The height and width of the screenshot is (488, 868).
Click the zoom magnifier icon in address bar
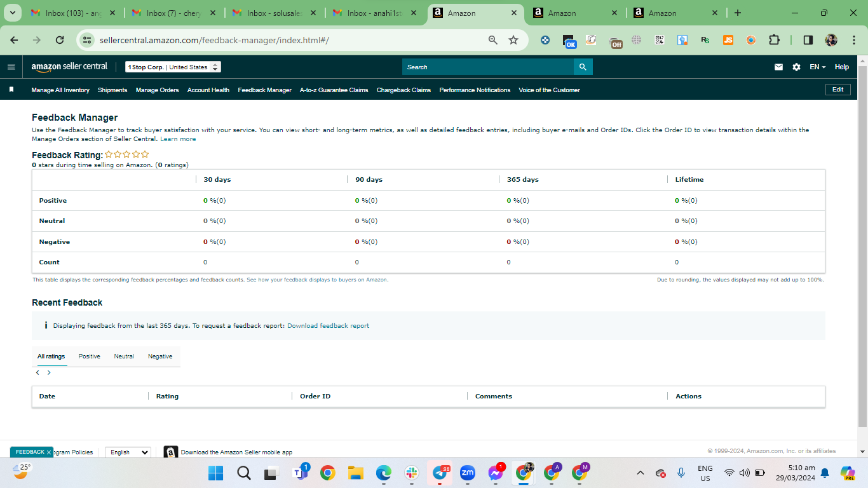pyautogui.click(x=492, y=40)
